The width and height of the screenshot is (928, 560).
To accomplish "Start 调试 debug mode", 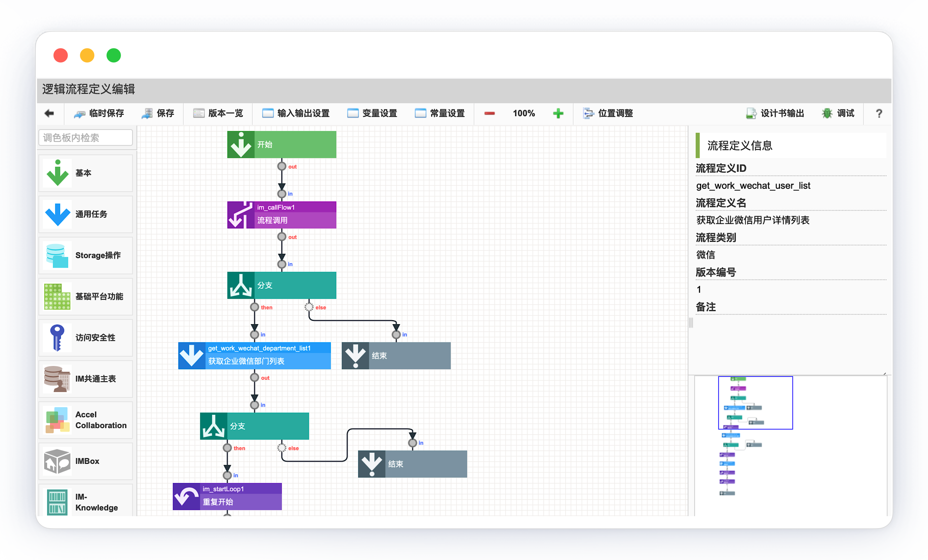I will (x=838, y=113).
